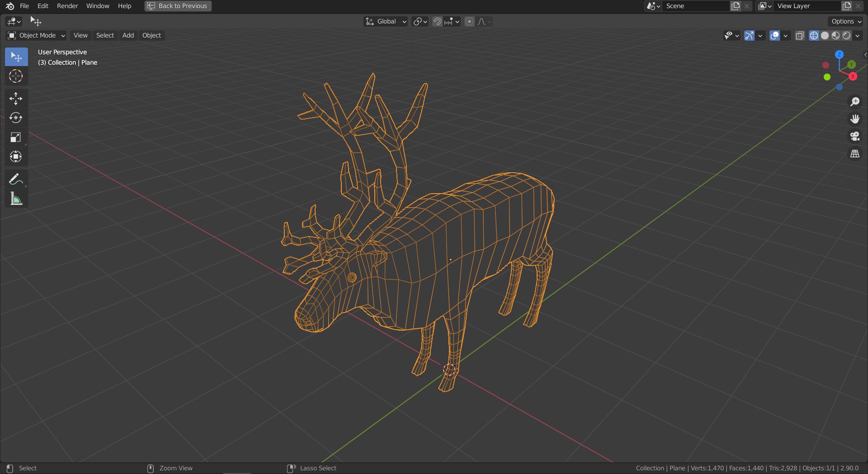
Task: Expand the sidebar with the small arrow
Action: click(x=865, y=55)
